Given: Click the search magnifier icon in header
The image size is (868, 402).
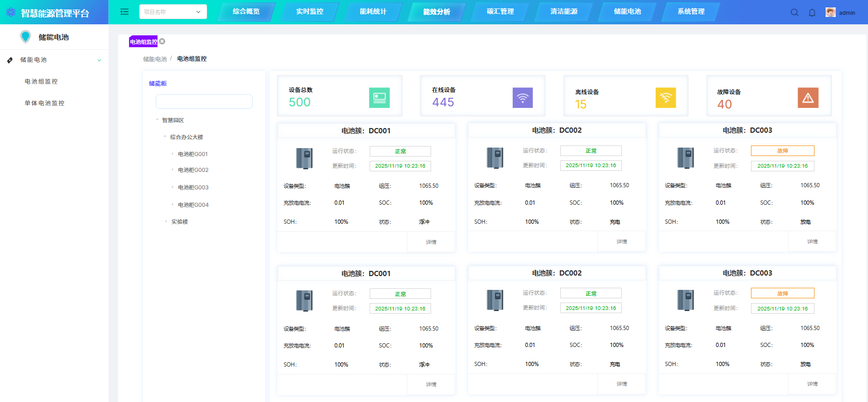Looking at the screenshot, I should [x=794, y=13].
